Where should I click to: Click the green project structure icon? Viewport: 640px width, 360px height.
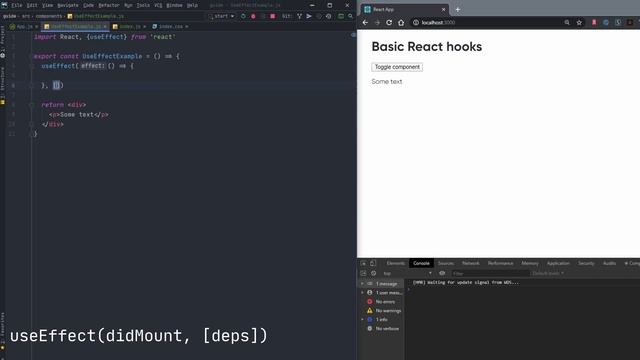click(341, 16)
